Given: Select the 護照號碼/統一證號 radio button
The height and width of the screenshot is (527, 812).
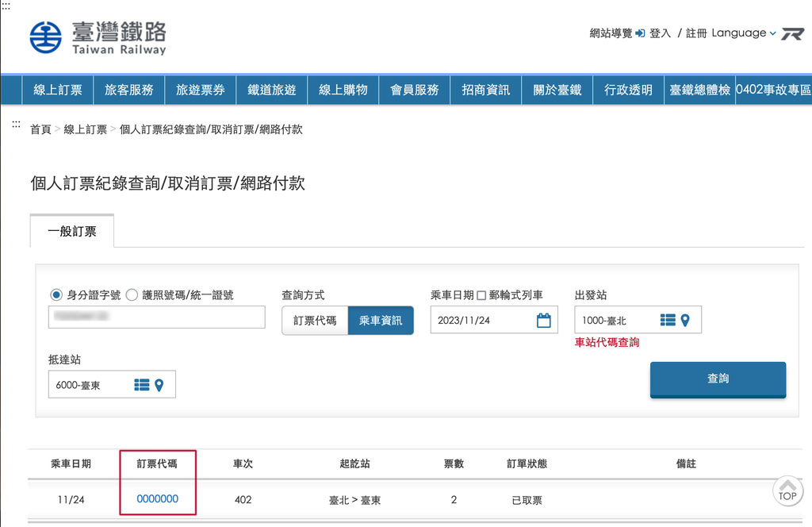Looking at the screenshot, I should [x=132, y=294].
